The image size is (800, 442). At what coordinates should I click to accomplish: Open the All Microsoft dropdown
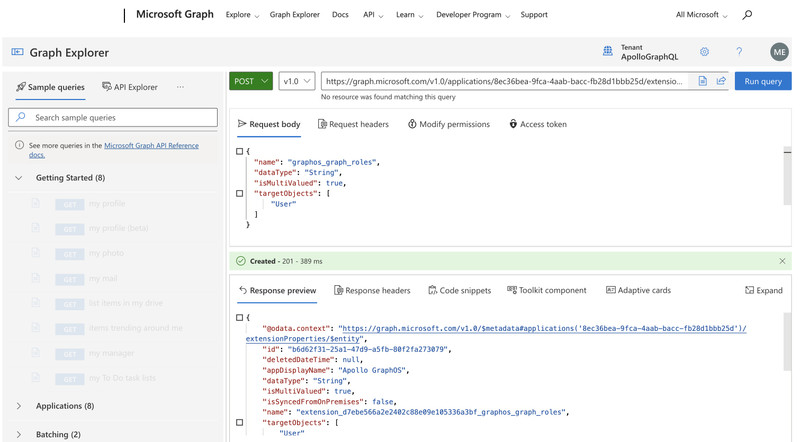702,15
